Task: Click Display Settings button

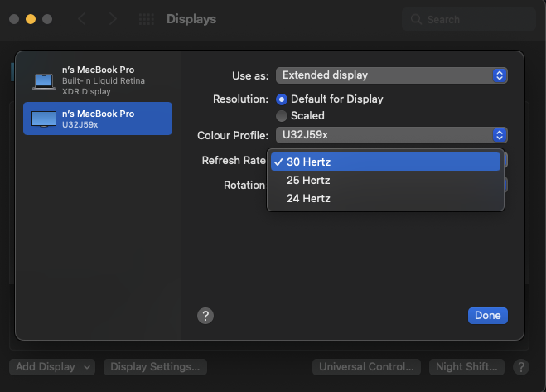Action: click(x=155, y=367)
